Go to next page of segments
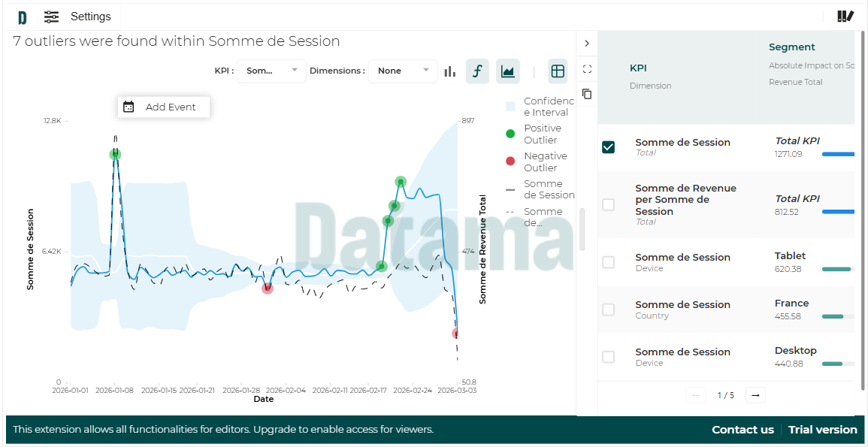The width and height of the screenshot is (868, 447). click(755, 395)
